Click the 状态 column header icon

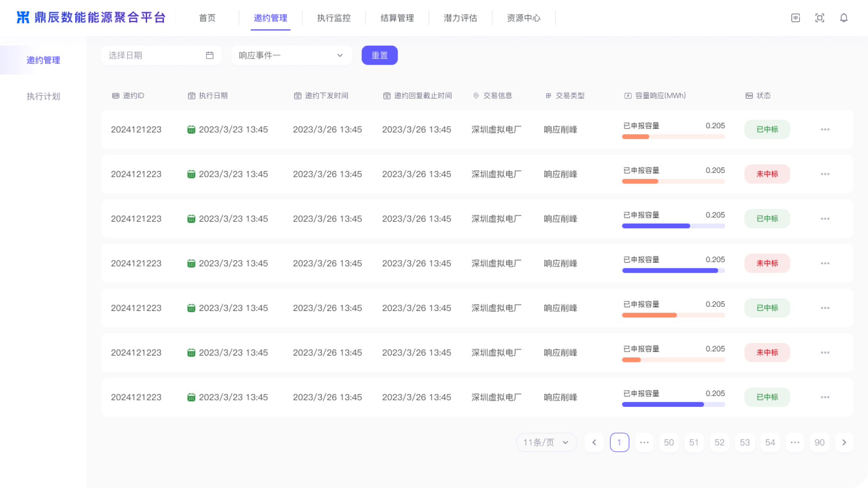[749, 96]
